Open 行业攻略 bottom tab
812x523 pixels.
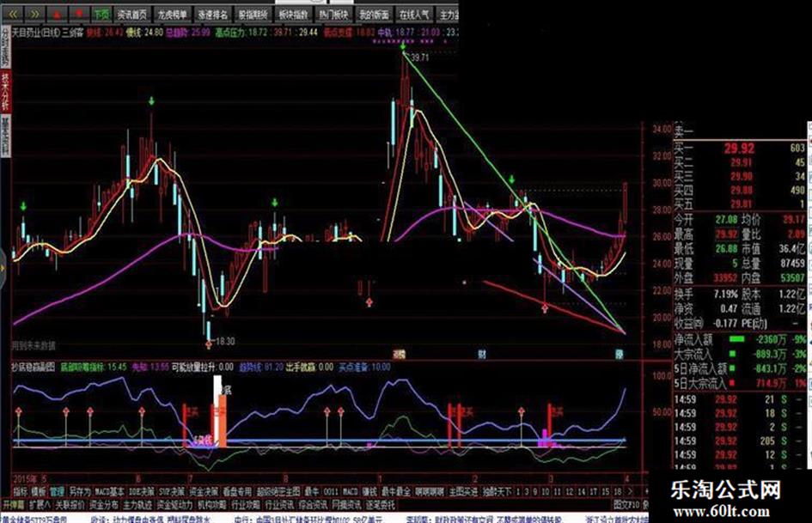[246, 504]
